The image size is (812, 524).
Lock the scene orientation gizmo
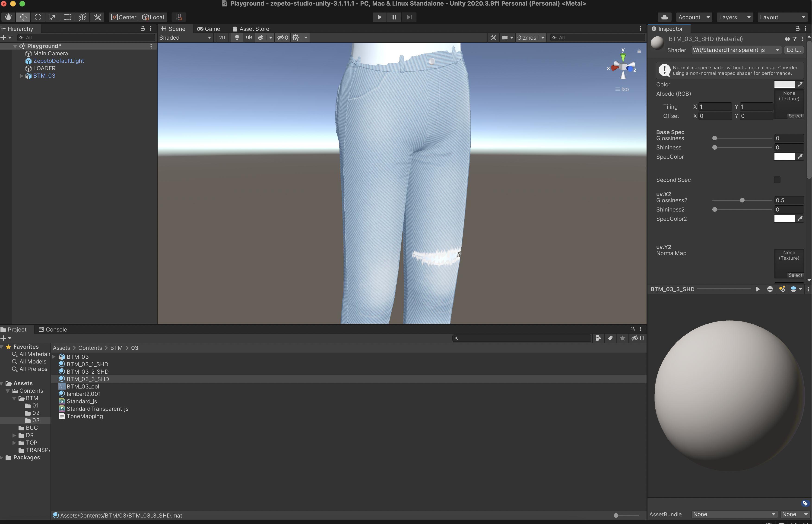pyautogui.click(x=639, y=51)
